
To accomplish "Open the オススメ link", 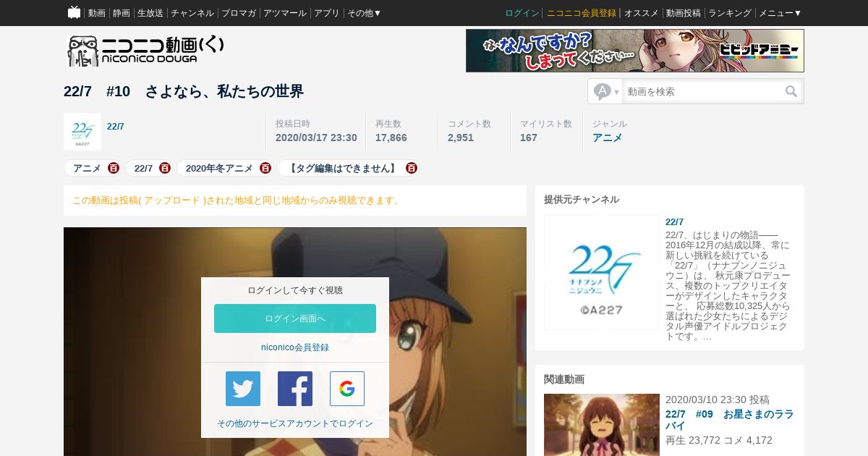I will 642,13.
